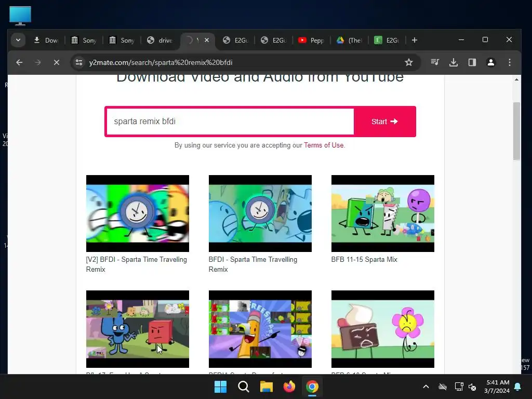Open the clock showing 5:41 AM

[497, 387]
